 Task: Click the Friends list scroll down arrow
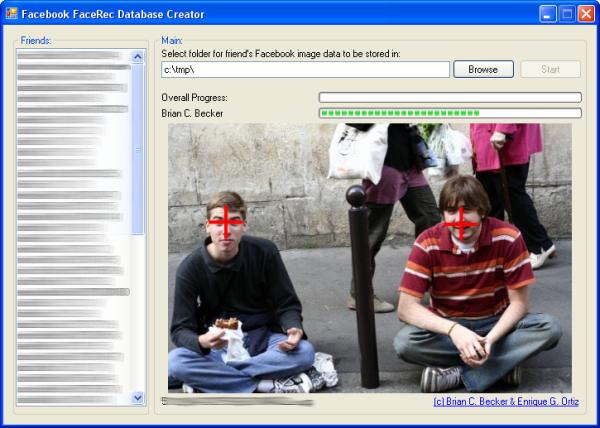click(138, 398)
